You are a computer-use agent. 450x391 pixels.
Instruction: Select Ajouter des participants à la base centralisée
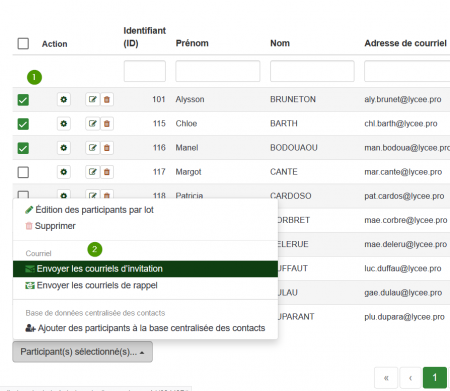point(145,328)
